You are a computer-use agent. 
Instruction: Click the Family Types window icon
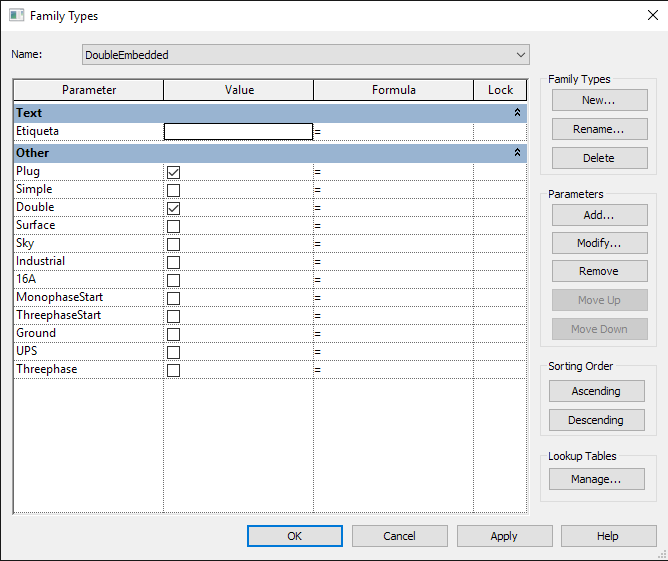click(16, 15)
